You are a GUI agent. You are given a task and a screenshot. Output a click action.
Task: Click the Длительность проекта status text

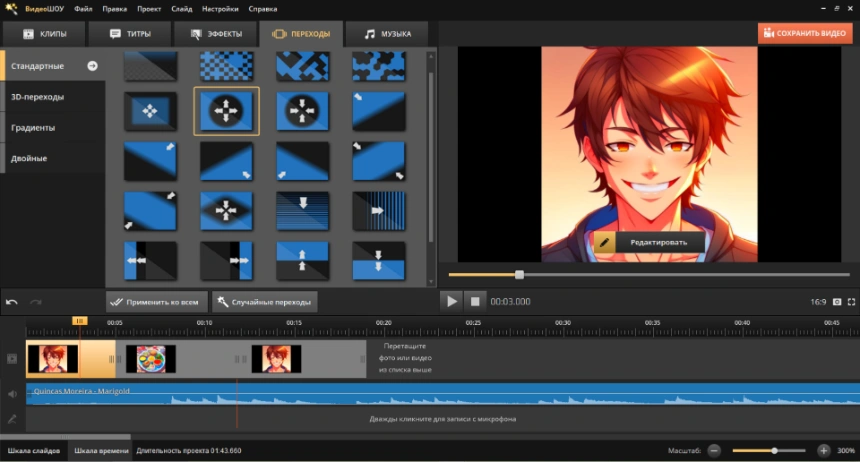[x=189, y=450]
